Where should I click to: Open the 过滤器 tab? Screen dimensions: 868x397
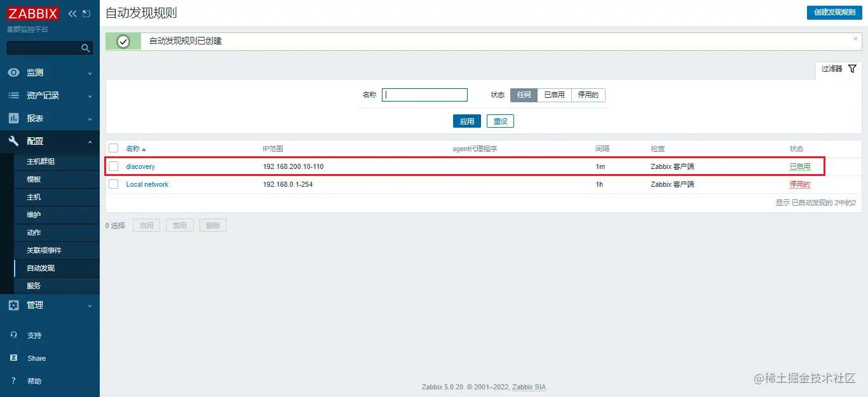point(838,69)
